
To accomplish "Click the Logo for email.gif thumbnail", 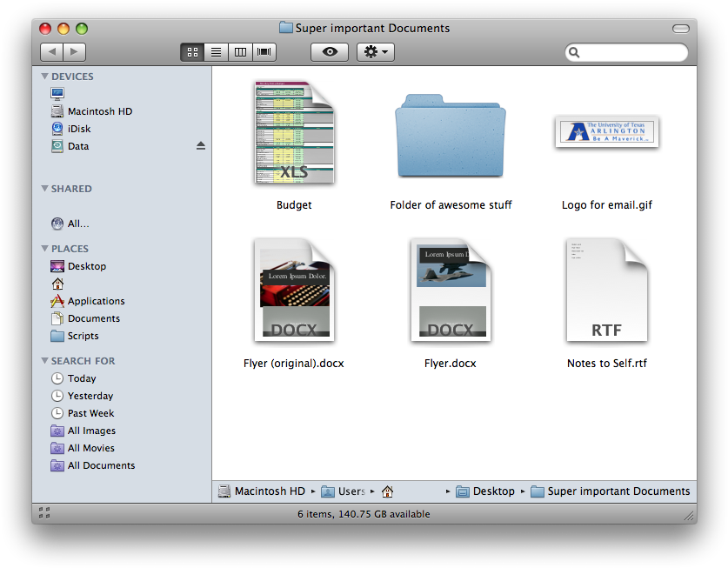I will tap(606, 132).
